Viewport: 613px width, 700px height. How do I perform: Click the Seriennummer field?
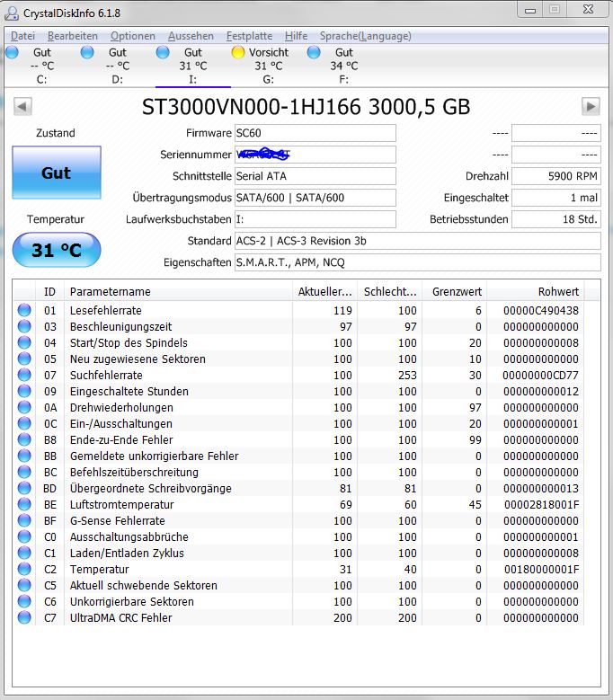pos(315,155)
